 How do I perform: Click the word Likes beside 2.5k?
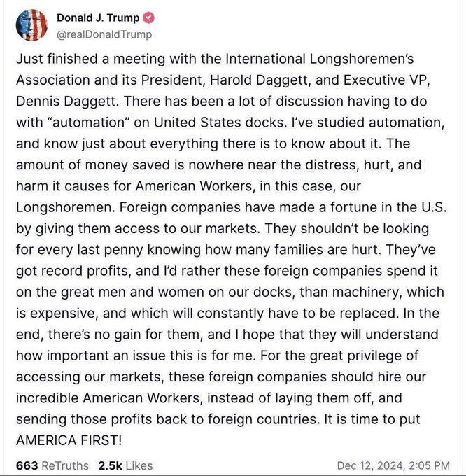point(139,465)
